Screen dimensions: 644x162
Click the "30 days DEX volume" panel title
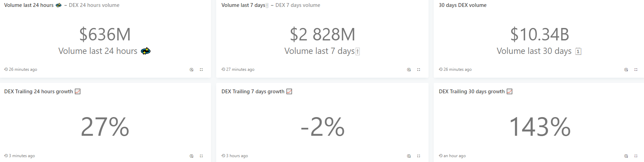pos(462,5)
